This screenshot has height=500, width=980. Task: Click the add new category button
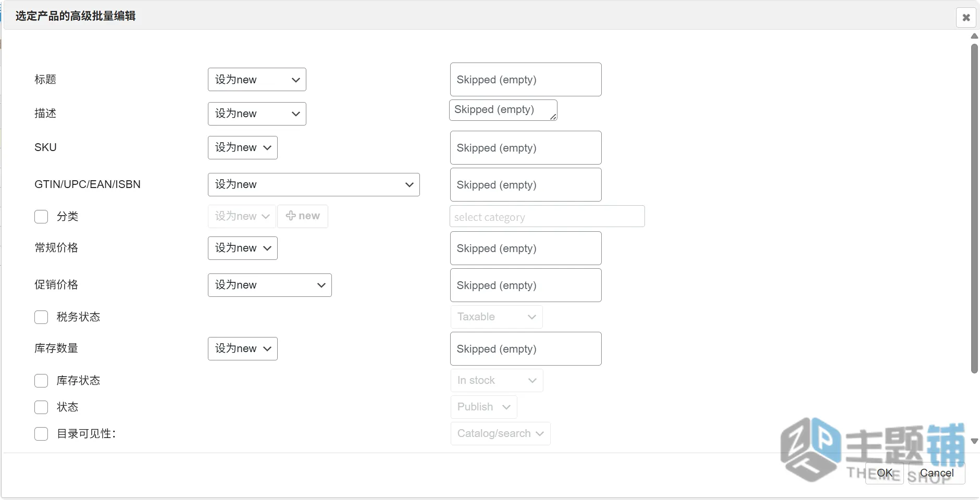pos(303,216)
